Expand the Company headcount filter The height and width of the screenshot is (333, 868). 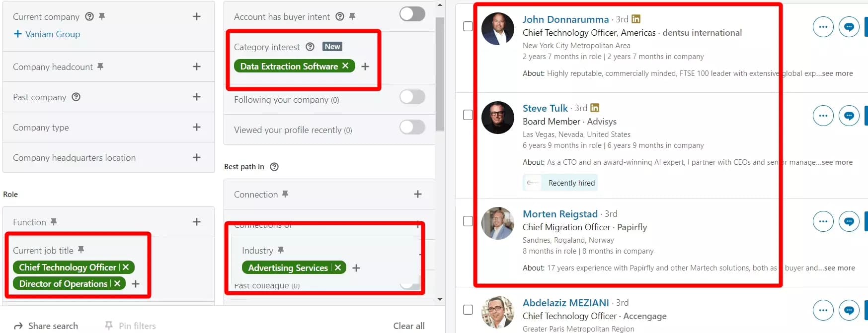(x=197, y=67)
